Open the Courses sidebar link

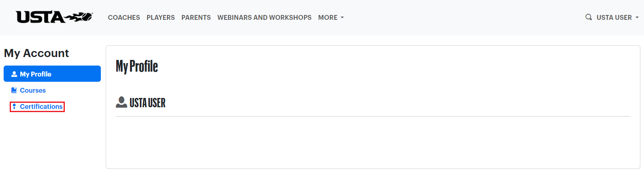tap(33, 90)
